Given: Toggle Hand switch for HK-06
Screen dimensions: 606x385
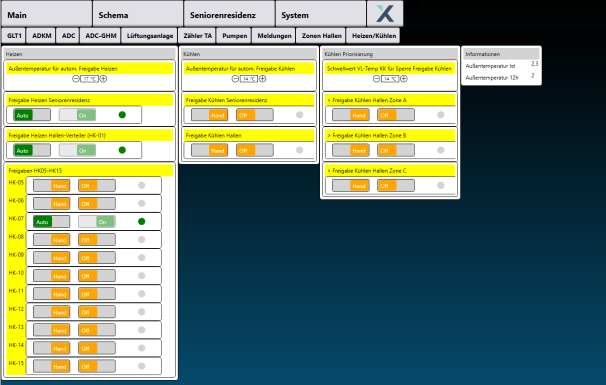Looking at the screenshot, I should [x=51, y=204].
